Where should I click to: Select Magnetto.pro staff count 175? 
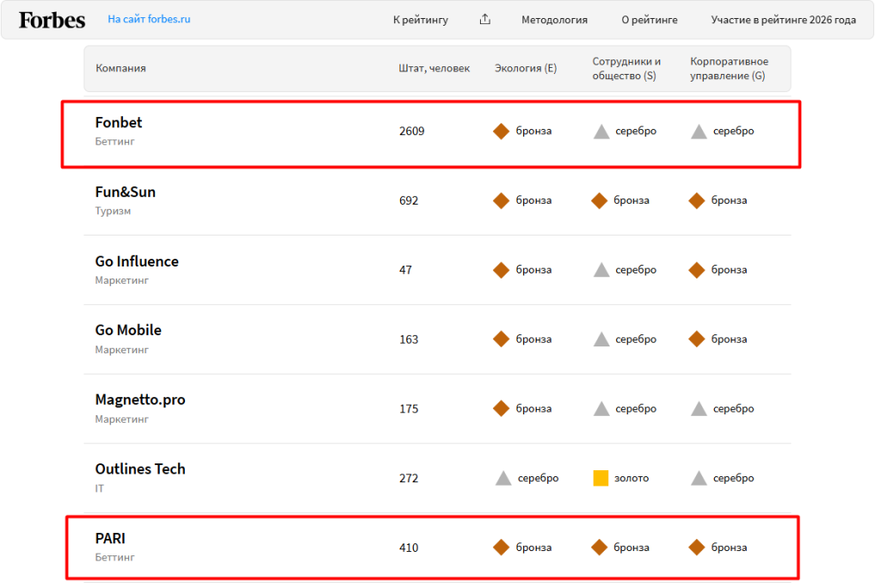409,409
